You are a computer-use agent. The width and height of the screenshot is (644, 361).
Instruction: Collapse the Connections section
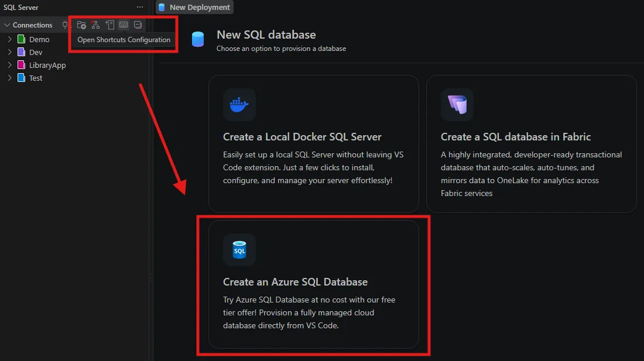[6, 25]
